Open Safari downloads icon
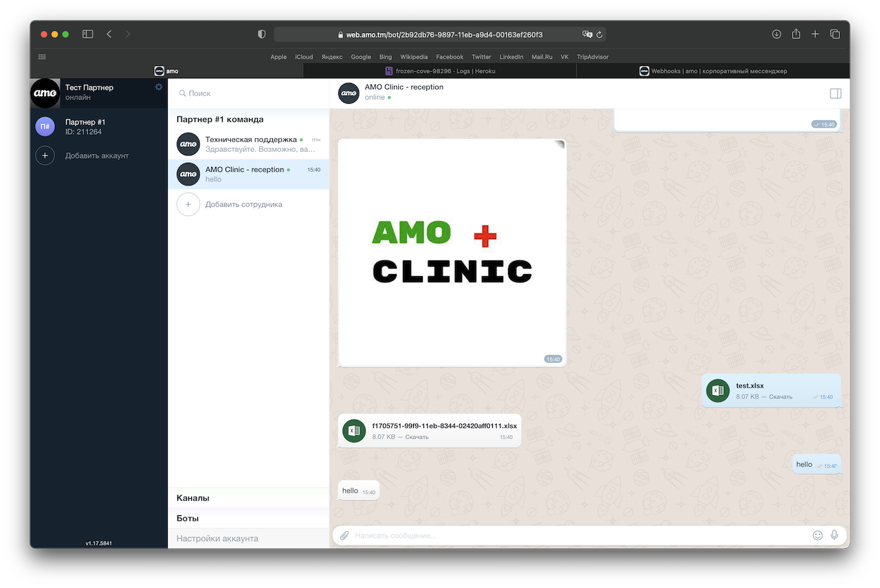The height and width of the screenshot is (588, 880). coord(776,34)
